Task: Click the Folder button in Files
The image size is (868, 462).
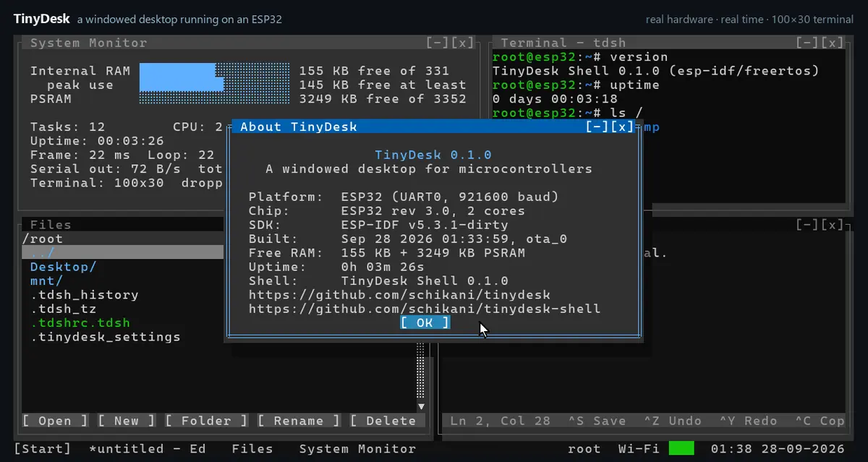Action: click(x=206, y=421)
